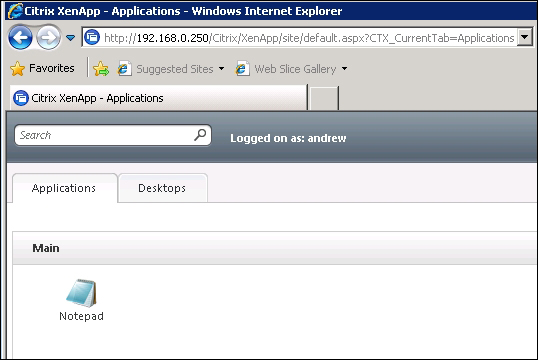Click the Internet Explorer logo in title bar
Image resolution: width=538 pixels, height=360 pixels.
point(15,11)
